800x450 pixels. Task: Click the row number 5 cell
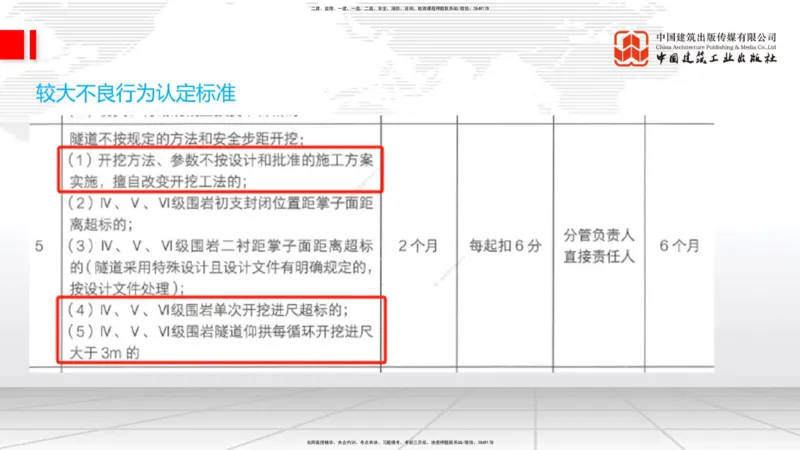[x=39, y=246]
